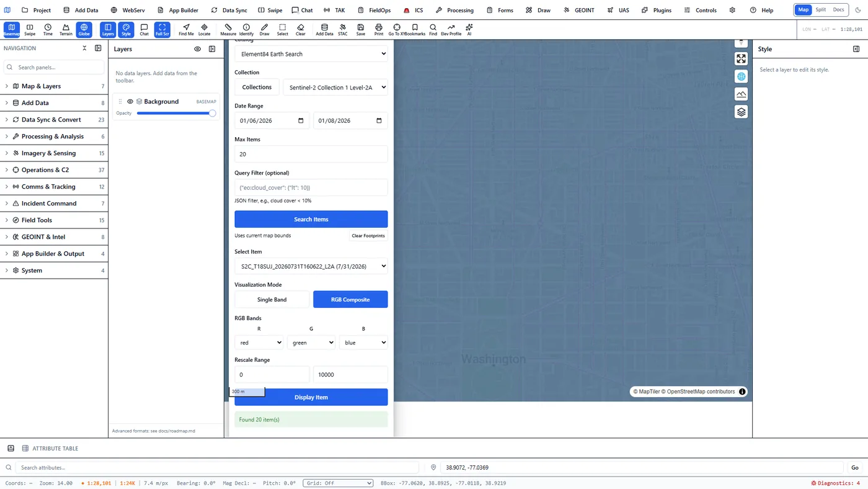Open the B band dropdown showing blue
868x489 pixels.
click(x=363, y=343)
